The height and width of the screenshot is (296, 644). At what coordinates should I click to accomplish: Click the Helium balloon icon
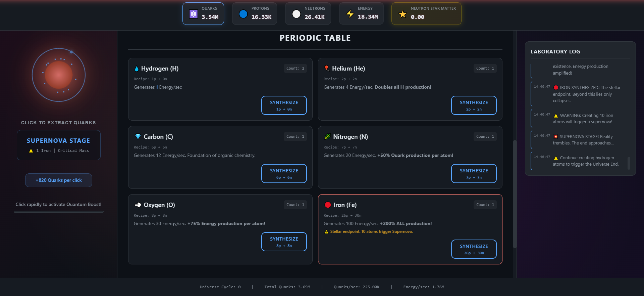tap(326, 68)
